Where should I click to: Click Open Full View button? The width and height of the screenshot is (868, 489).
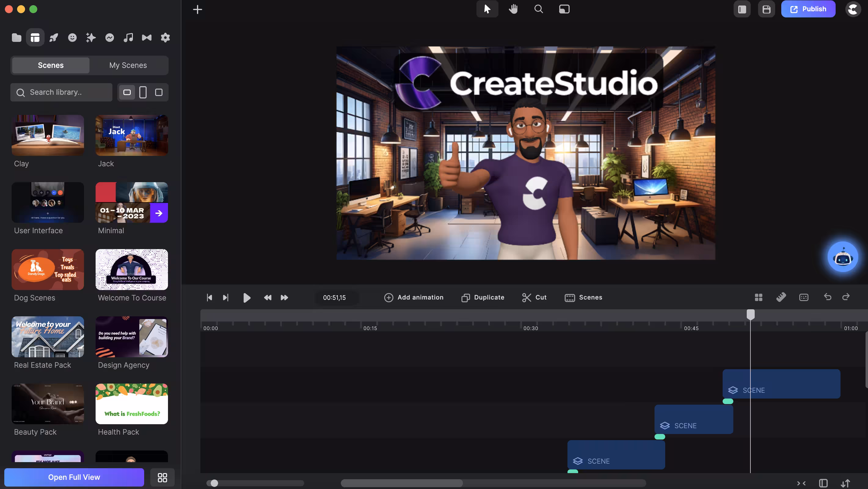pyautogui.click(x=74, y=477)
